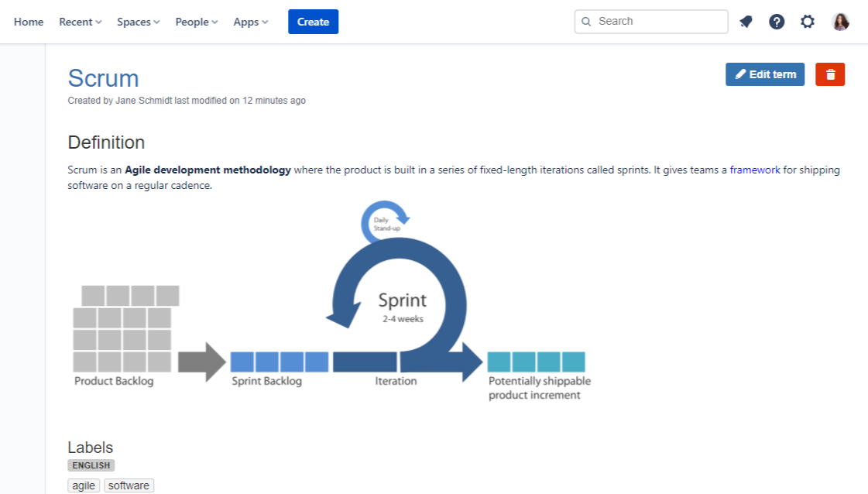The height and width of the screenshot is (494, 868).
Task: Click the Scrum page title
Action: click(103, 78)
